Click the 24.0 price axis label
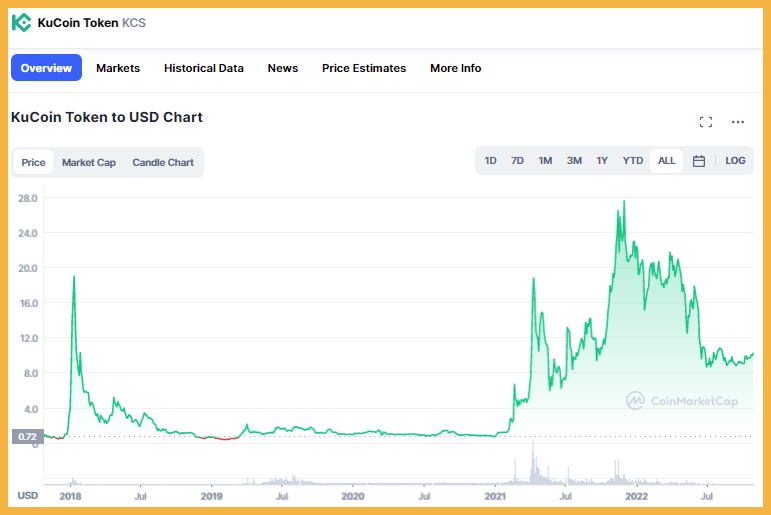 click(x=28, y=233)
